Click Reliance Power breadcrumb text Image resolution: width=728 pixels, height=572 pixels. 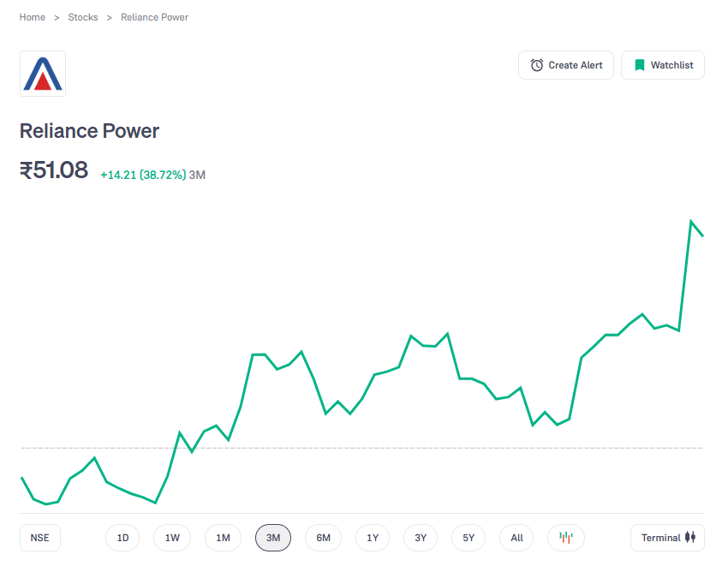[155, 17]
